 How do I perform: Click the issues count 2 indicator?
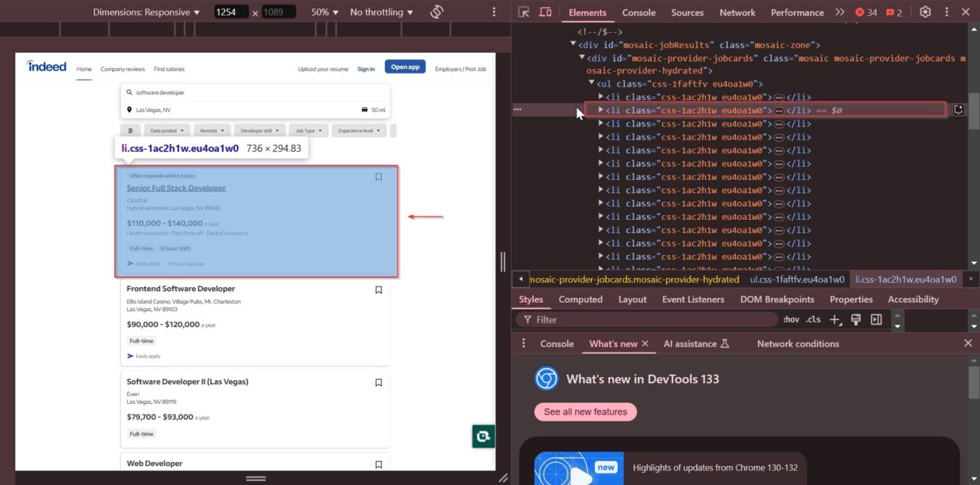tap(893, 12)
